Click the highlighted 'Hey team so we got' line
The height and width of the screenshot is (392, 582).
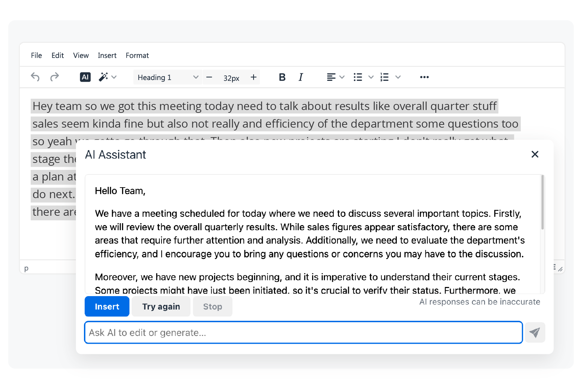265,106
